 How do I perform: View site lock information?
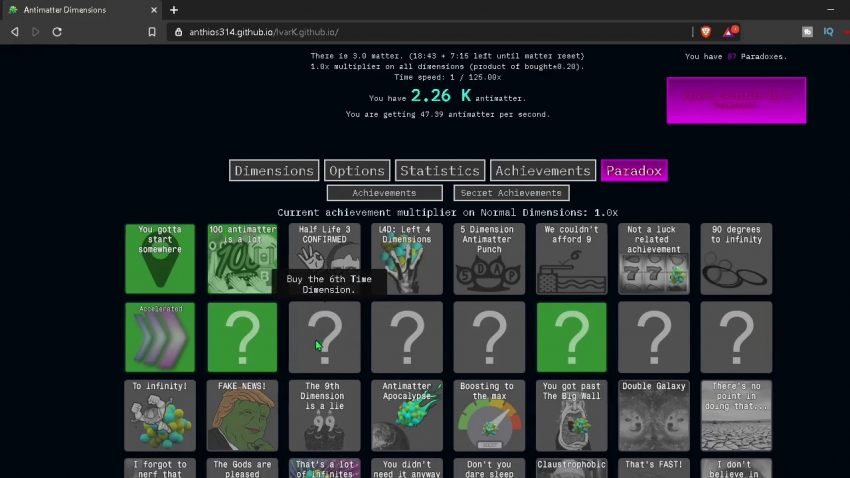click(178, 32)
